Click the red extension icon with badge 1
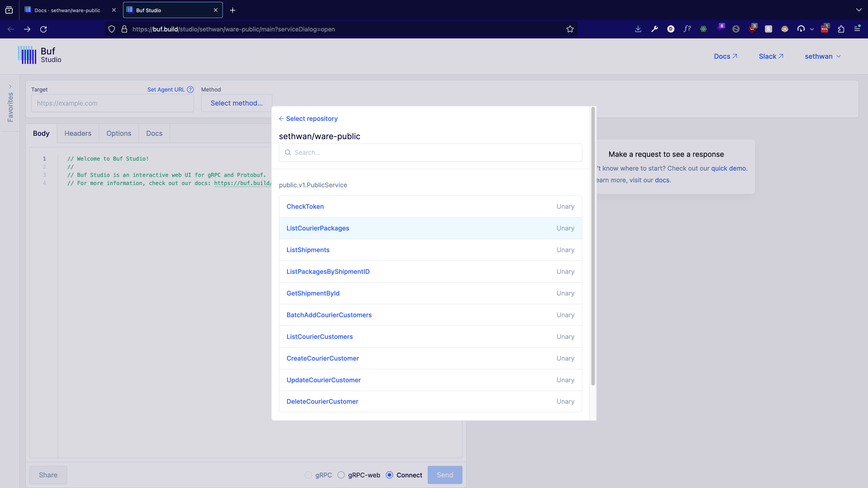 [825, 29]
